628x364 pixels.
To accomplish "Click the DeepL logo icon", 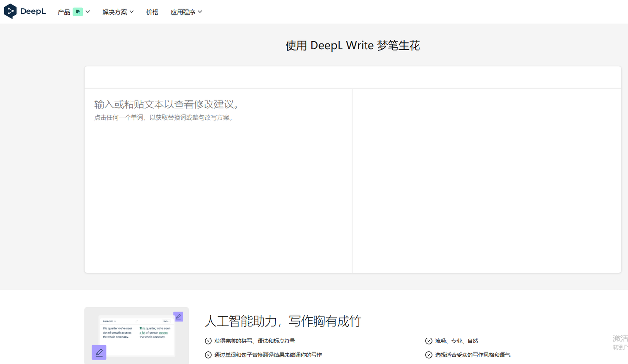I will [10, 11].
